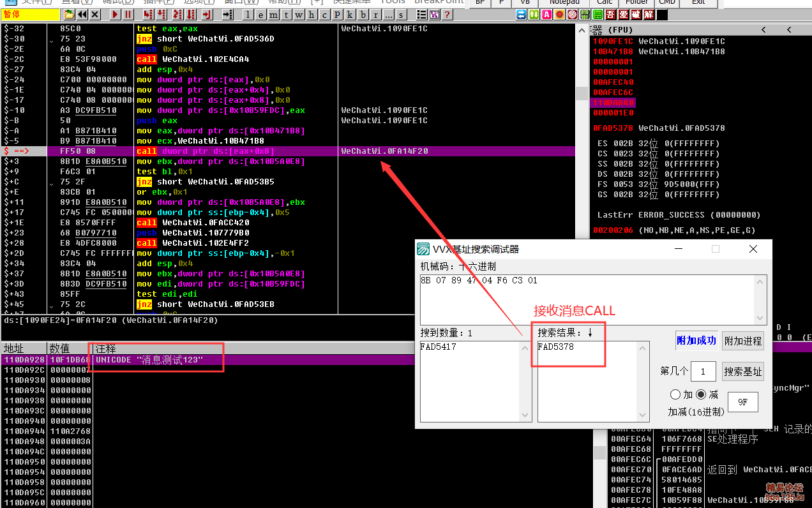Restart the debugged program with the rewind icon
This screenshot has height=508, width=812.
click(82, 14)
